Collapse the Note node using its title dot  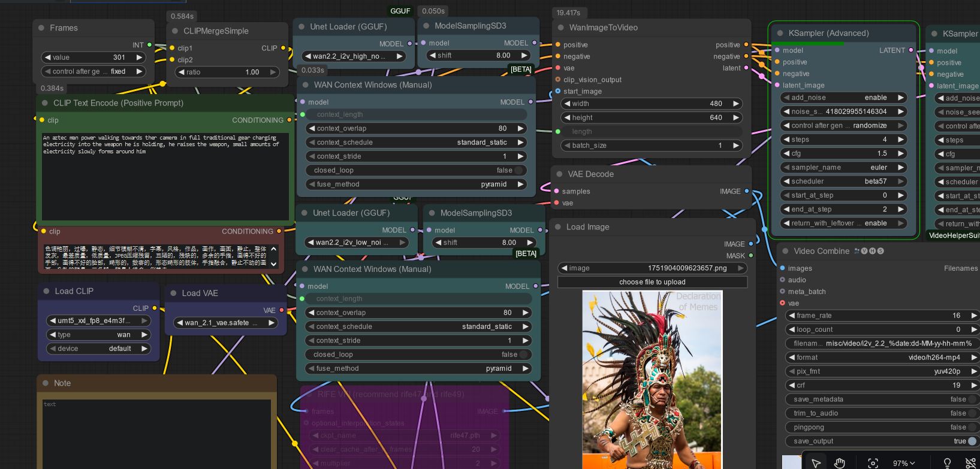(46, 383)
